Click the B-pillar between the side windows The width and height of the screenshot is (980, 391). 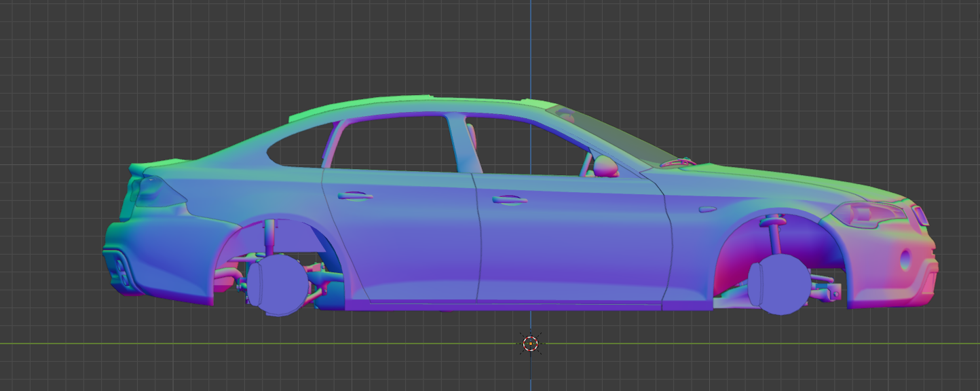coord(463,144)
